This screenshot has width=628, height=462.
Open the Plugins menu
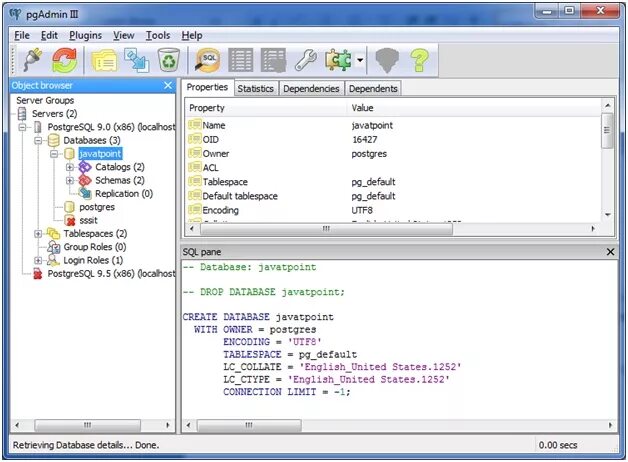tap(85, 36)
